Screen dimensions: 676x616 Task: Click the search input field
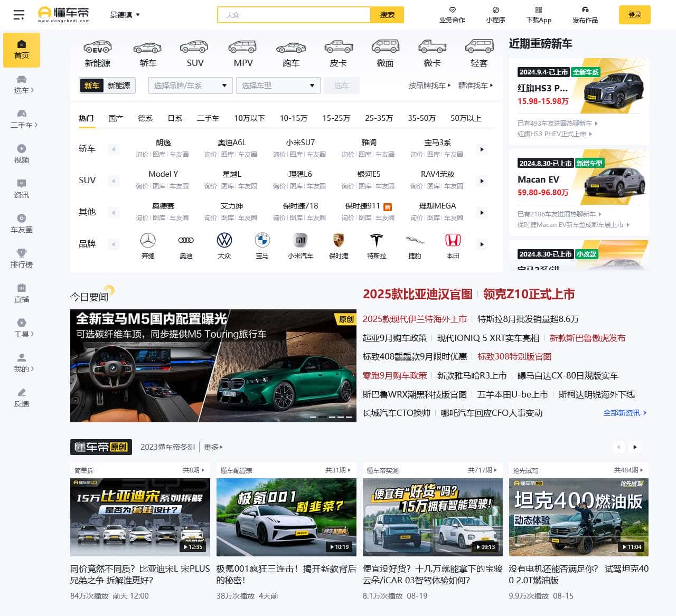click(x=294, y=15)
